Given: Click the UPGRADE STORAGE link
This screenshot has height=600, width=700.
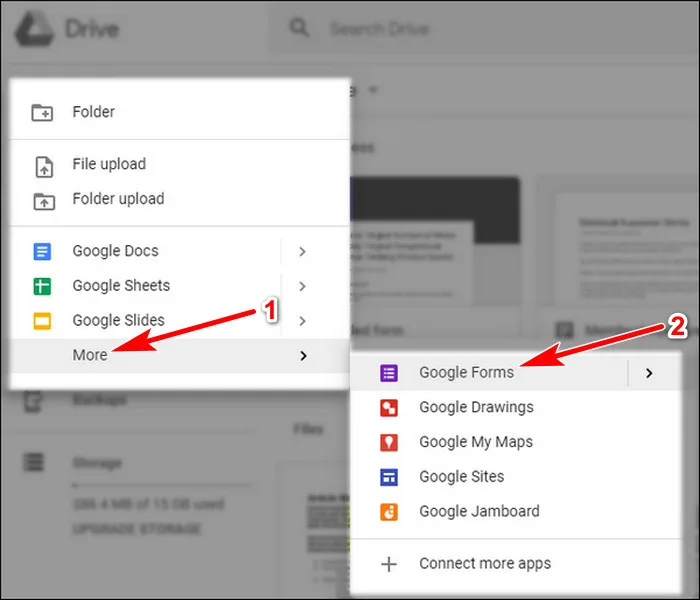Looking at the screenshot, I should click(x=137, y=529).
